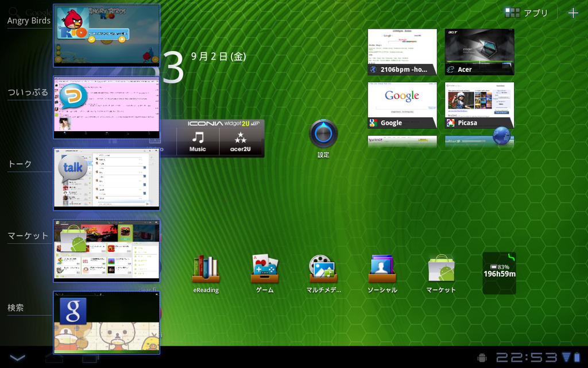
Task: Click the 検索 label in recents list
Action: (x=16, y=308)
